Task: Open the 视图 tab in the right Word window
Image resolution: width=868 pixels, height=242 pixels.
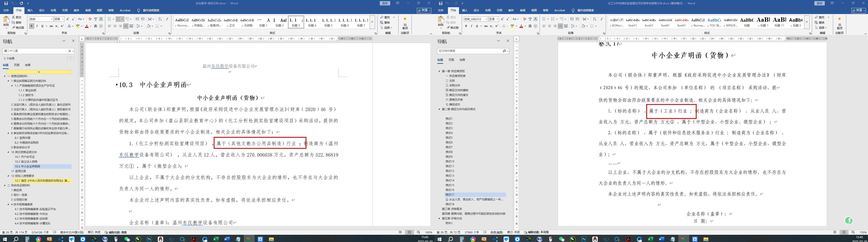Action: 534,10
